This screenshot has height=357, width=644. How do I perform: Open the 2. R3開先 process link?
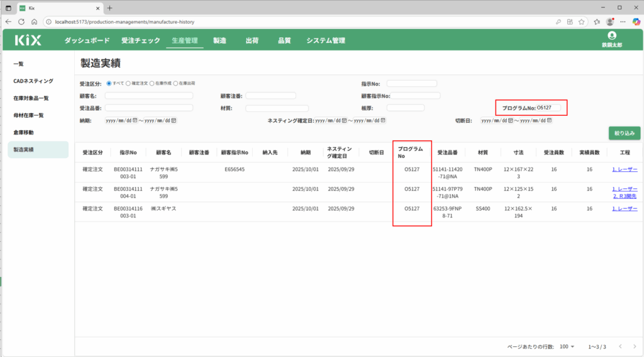[x=625, y=196]
